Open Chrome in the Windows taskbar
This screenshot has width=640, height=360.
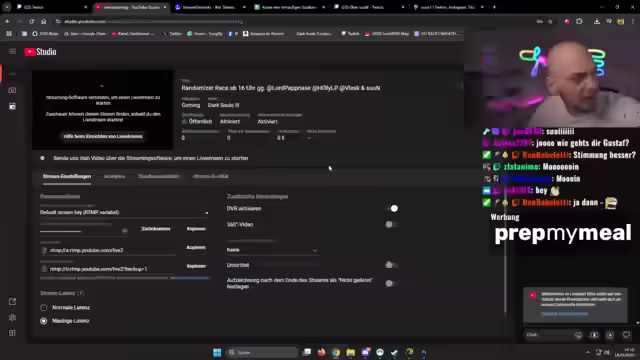click(336, 352)
